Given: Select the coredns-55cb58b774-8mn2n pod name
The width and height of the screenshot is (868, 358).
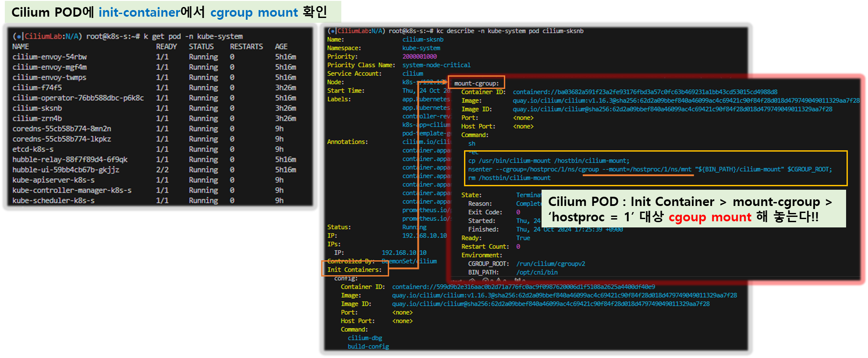Looking at the screenshot, I should (62, 129).
